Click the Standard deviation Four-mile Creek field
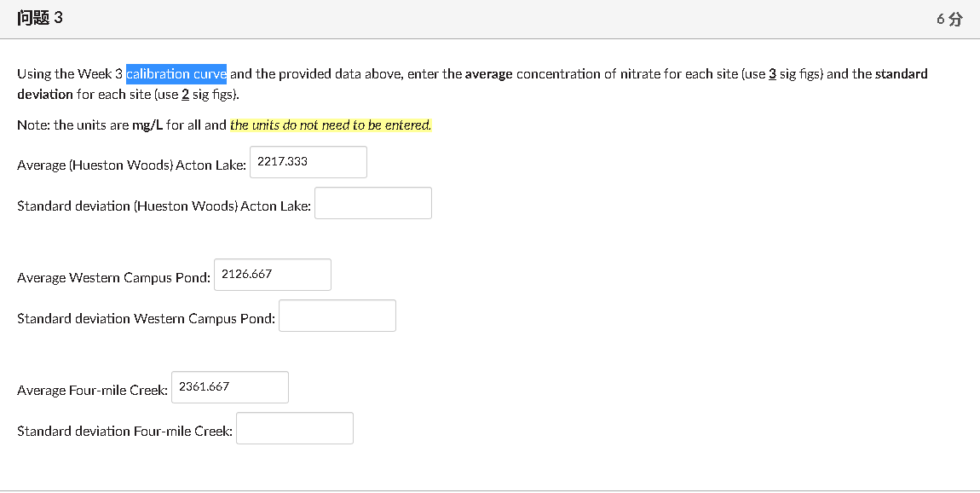980x493 pixels. click(295, 428)
